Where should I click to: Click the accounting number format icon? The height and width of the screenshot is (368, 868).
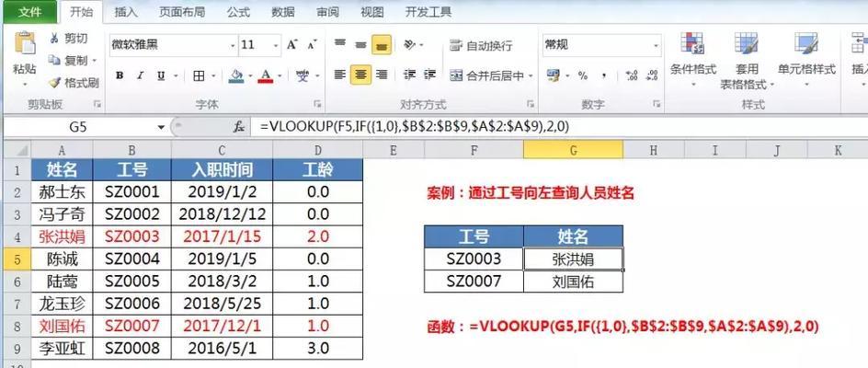coord(553,75)
